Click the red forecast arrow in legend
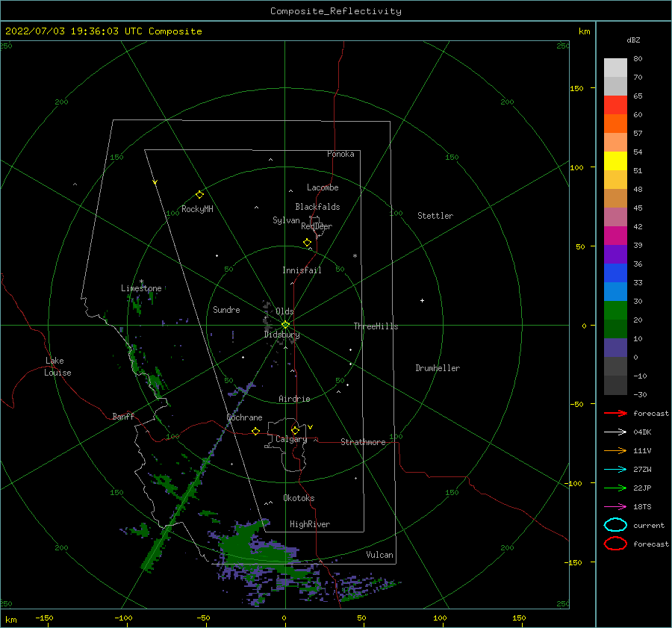Viewport: 672px width, 628px height. (615, 413)
